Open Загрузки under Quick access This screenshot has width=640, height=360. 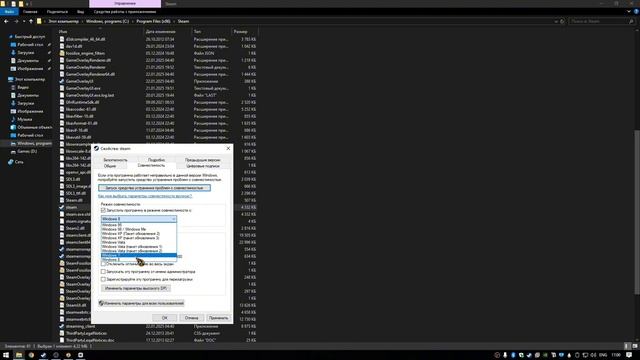(26, 53)
